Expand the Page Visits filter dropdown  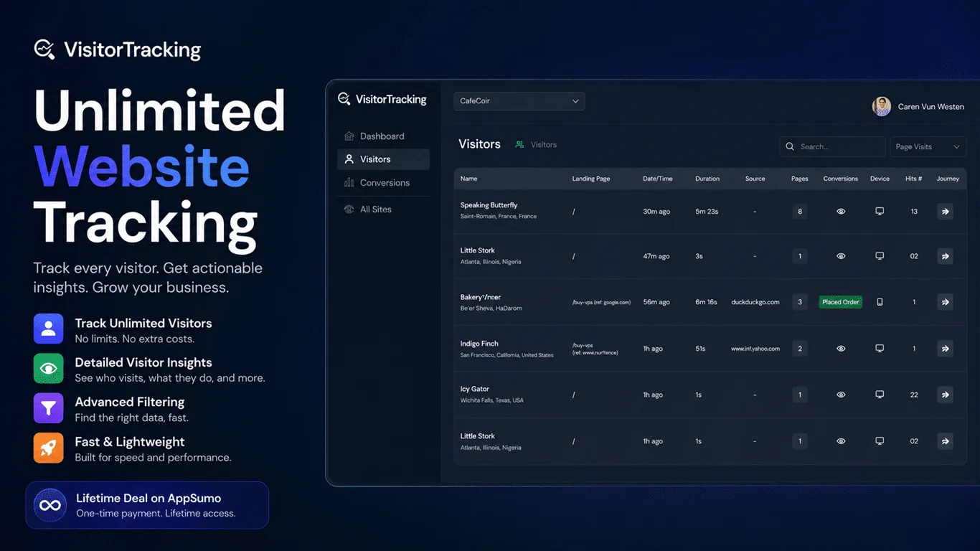tap(928, 146)
